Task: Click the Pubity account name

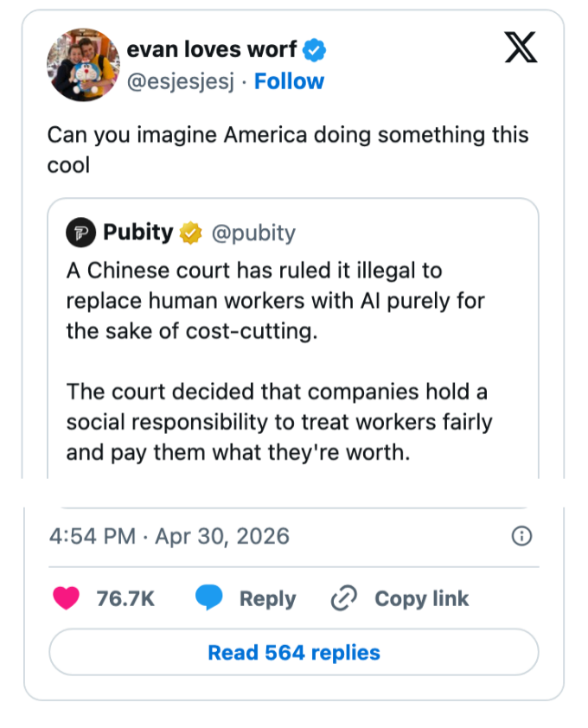Action: click(138, 232)
